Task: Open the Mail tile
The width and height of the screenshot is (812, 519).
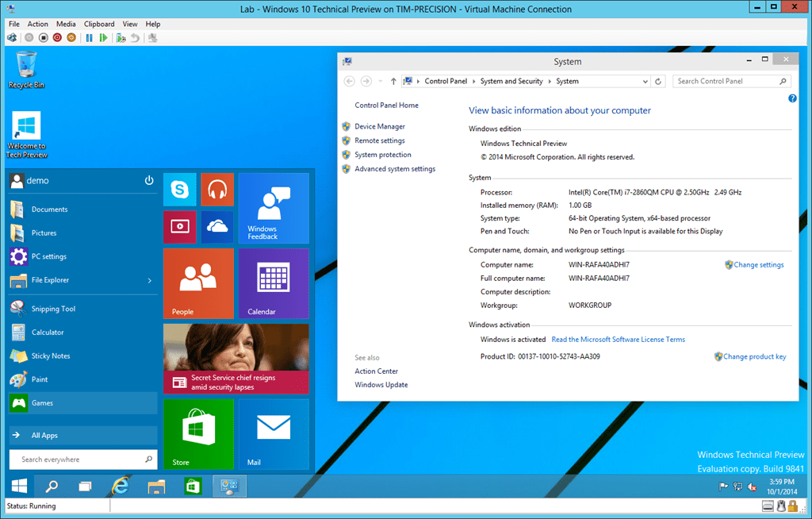Action: coord(274,434)
